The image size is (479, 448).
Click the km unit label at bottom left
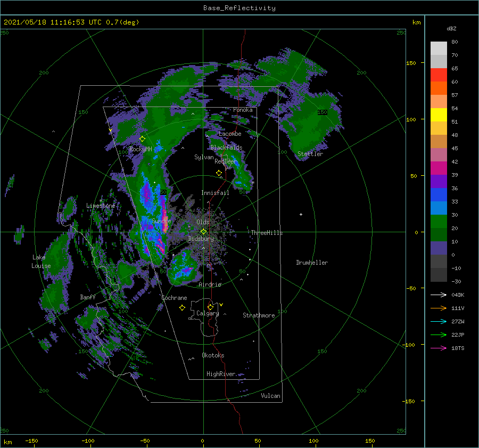[7, 442]
